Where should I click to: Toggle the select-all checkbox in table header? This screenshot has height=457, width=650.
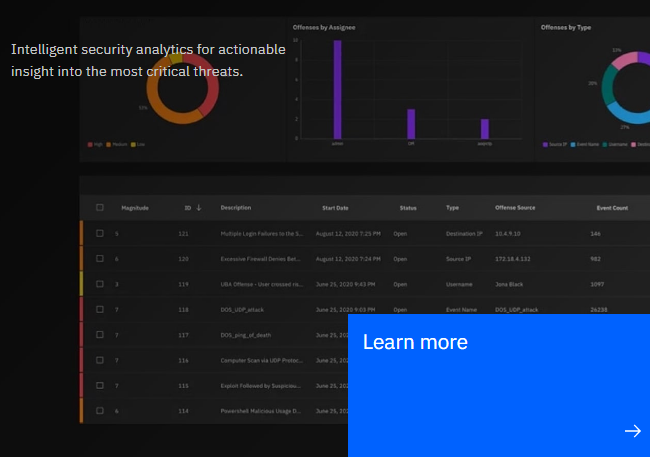coord(100,207)
